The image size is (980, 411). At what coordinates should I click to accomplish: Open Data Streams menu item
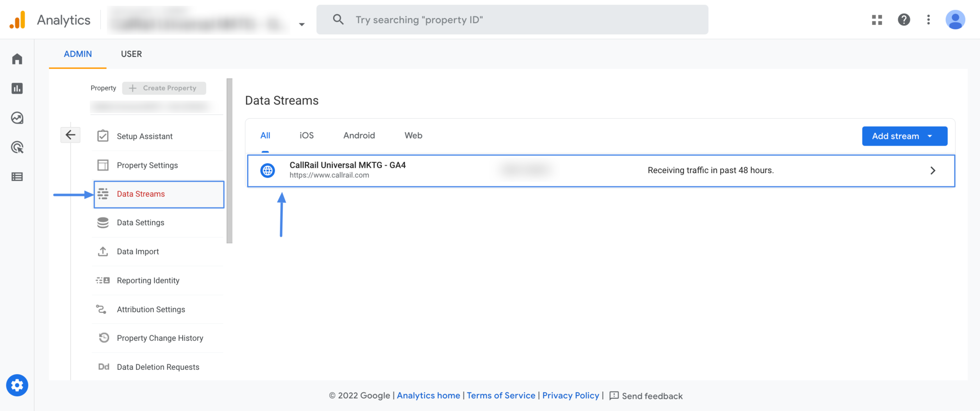(159, 194)
